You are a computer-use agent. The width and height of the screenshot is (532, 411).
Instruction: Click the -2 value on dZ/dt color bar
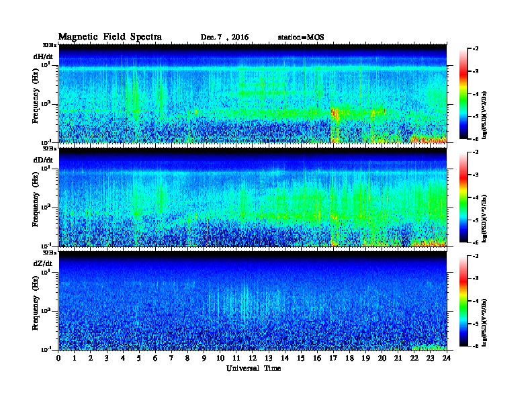476,256
